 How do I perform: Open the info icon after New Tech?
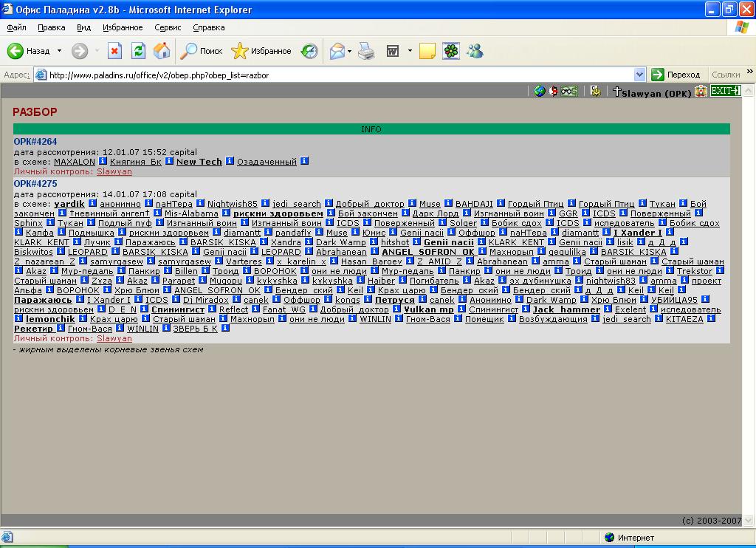[230, 161]
